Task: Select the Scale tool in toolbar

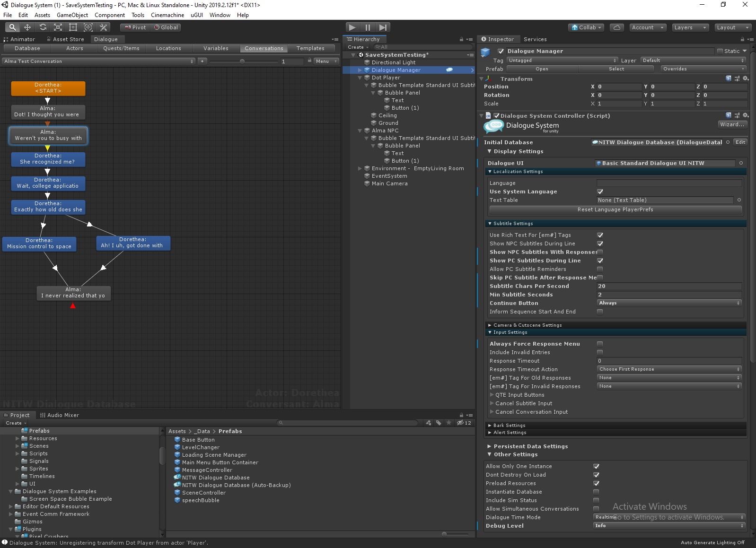Action: pos(58,27)
